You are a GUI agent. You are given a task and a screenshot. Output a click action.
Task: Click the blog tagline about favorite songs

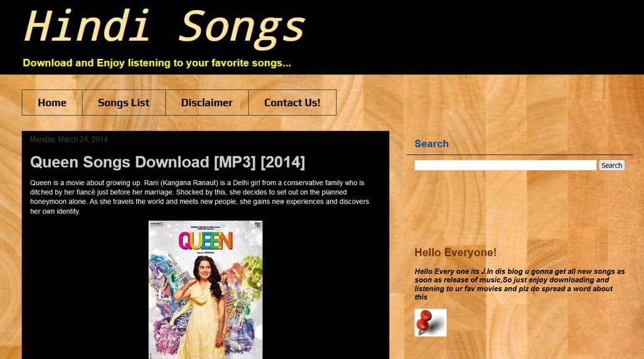tap(157, 63)
